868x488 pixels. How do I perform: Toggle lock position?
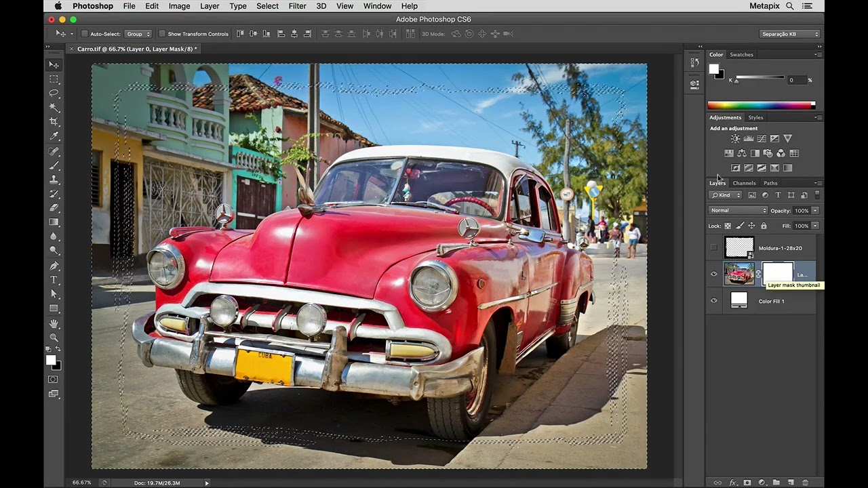point(751,226)
